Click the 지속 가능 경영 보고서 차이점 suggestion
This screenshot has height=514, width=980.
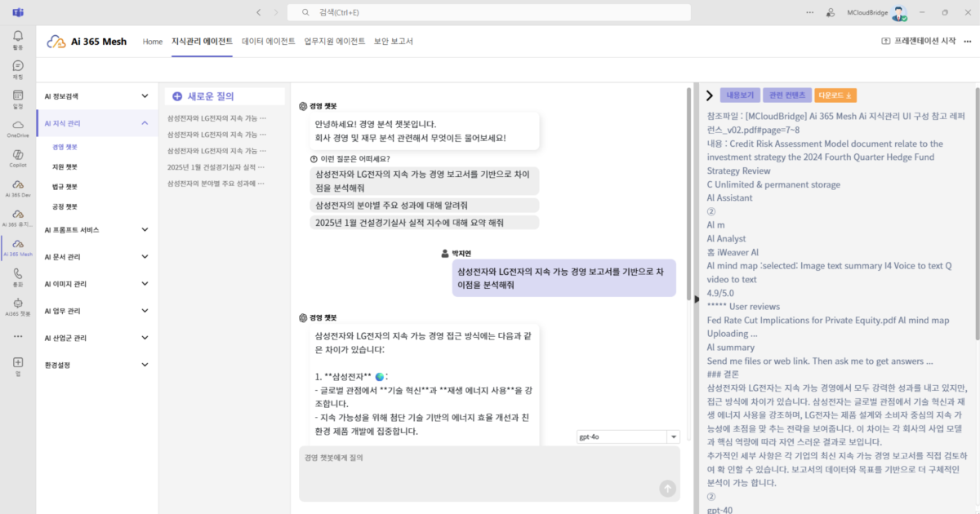425,180
